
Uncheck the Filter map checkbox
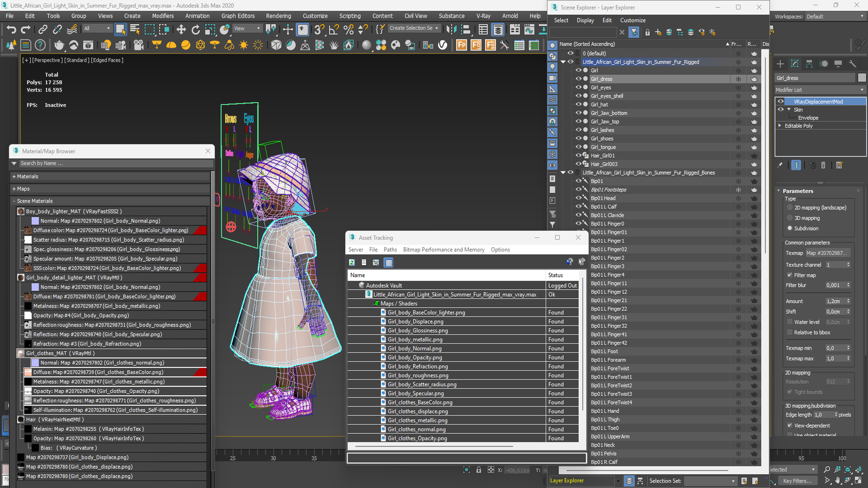coord(790,275)
